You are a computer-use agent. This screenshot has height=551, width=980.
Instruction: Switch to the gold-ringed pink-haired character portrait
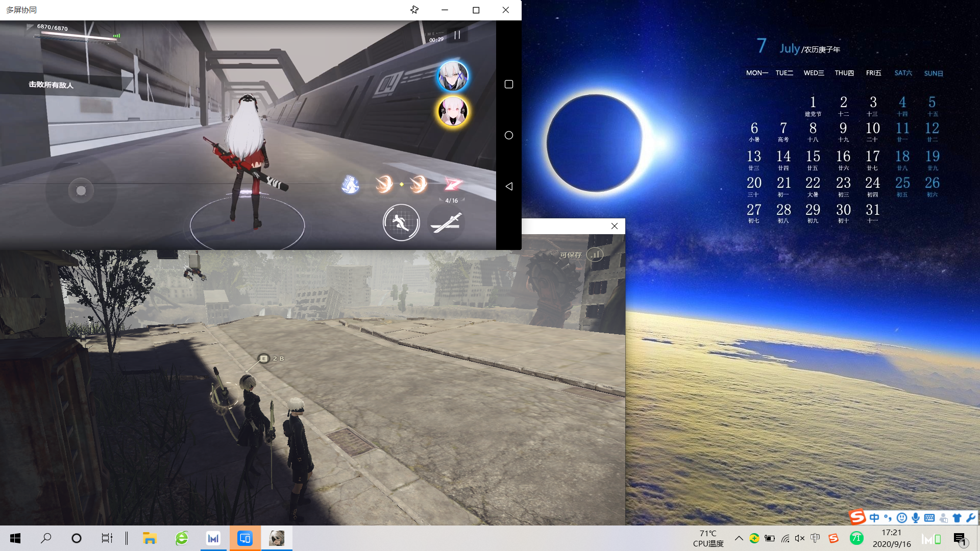(x=452, y=111)
